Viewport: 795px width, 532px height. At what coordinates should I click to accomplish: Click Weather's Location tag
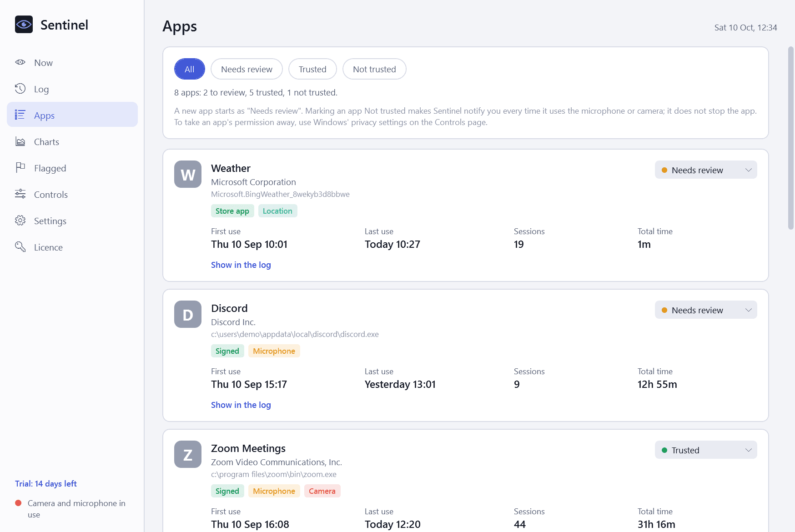(x=277, y=211)
